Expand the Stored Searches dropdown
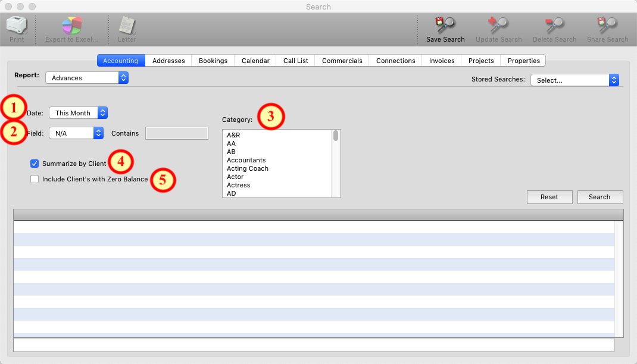637x364 pixels. tap(574, 80)
